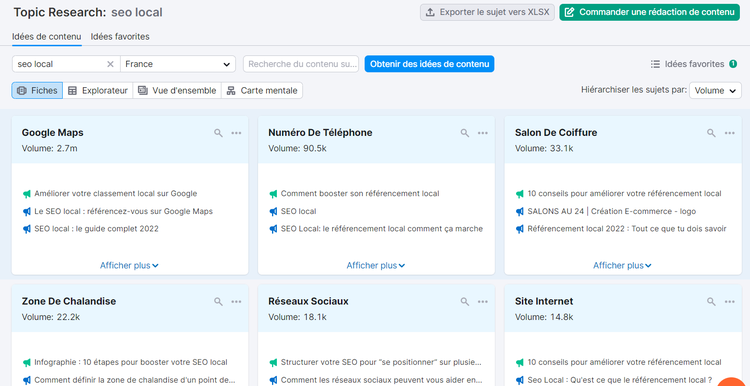
Task: Click the 'Salon De Coiffure' card title
Action: (x=556, y=133)
